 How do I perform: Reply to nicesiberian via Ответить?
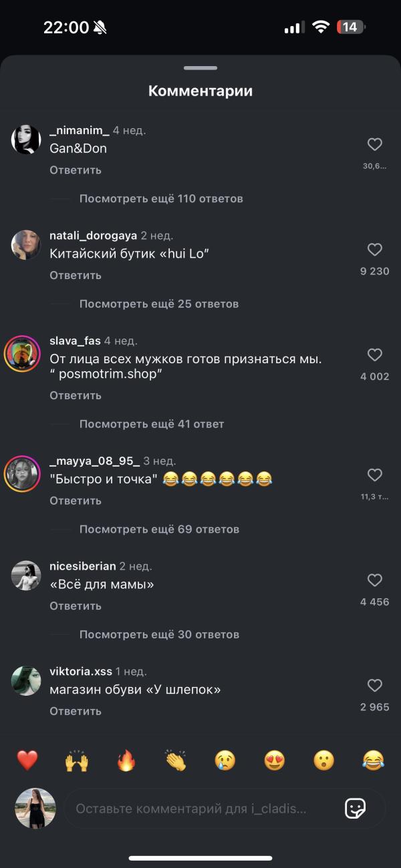click(76, 606)
